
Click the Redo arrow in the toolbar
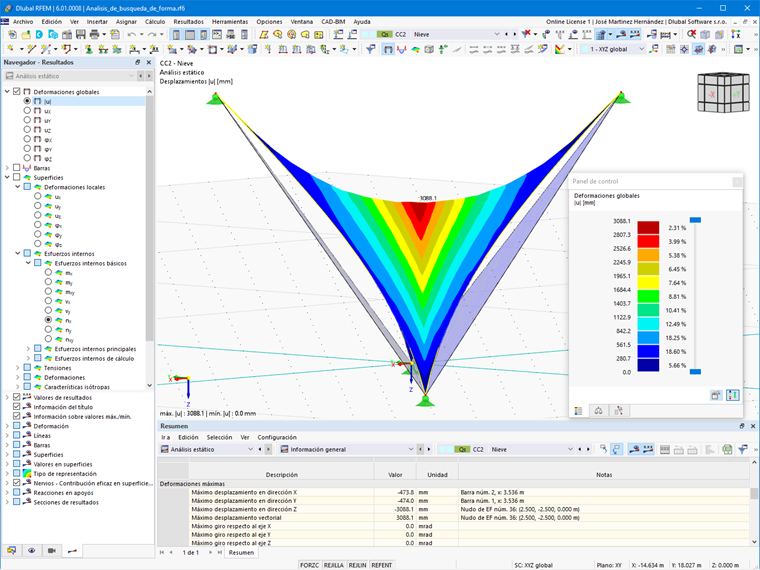click(x=152, y=34)
